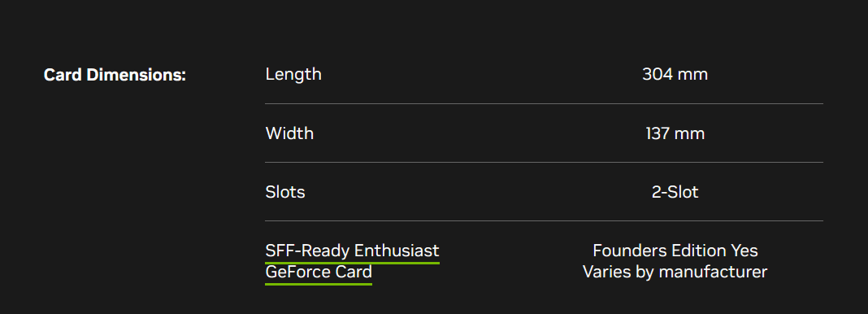The image size is (868, 314).
Task: Click the Slots row label
Action: click(x=285, y=192)
